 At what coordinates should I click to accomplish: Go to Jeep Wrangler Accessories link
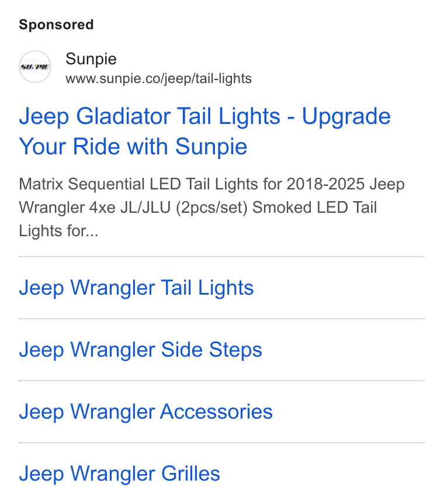[145, 412]
